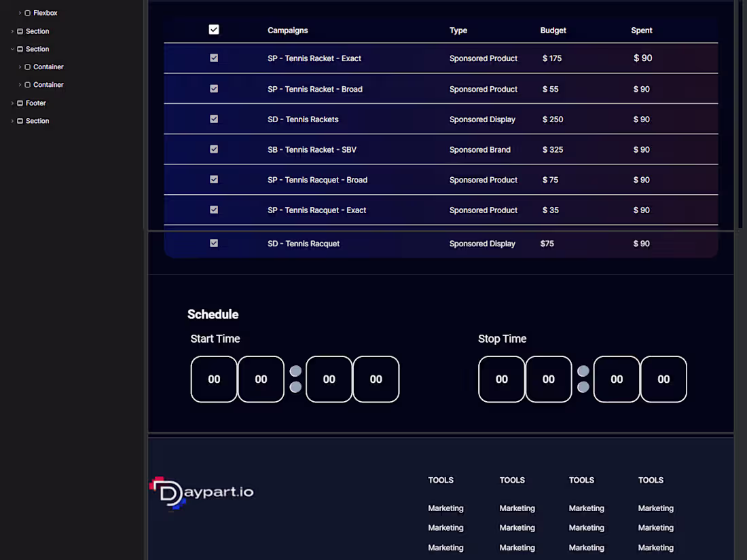Viewport: 747px width, 560px height.
Task: Uncheck the SP - Tennis Racket - Exact campaign
Action: coord(214,58)
